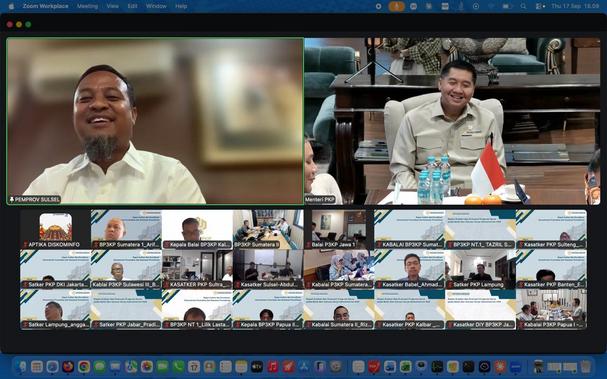
Task: Click the date and time Thu 17 Sep
Action: tap(575, 6)
